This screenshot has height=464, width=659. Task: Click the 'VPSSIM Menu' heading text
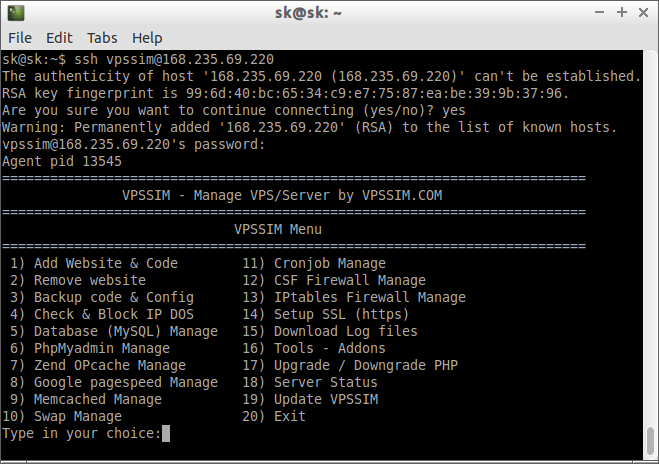point(278,229)
